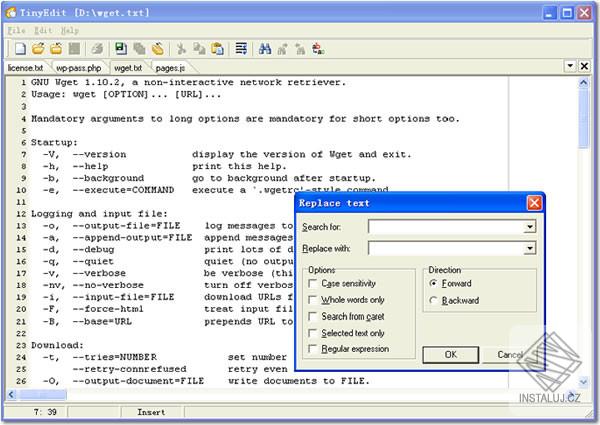Open the Replace with dropdown list
Screen dimensions: 600x425
point(529,248)
